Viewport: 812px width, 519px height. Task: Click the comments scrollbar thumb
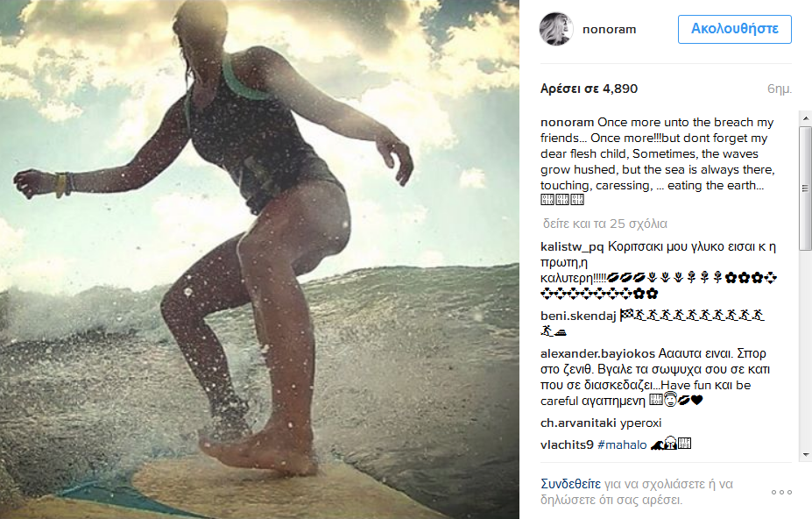coord(805,188)
